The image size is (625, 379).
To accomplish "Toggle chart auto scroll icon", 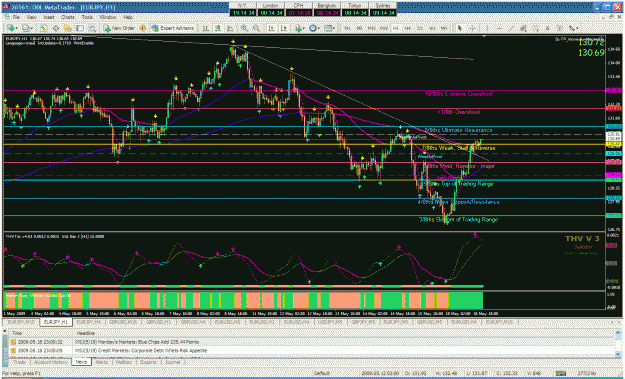I will 271,28.
